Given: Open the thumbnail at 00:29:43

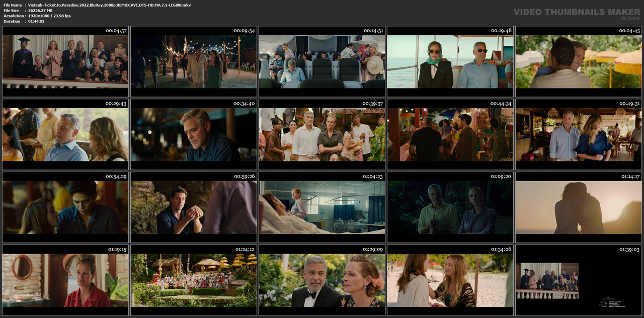Looking at the screenshot, I should tap(65, 134).
